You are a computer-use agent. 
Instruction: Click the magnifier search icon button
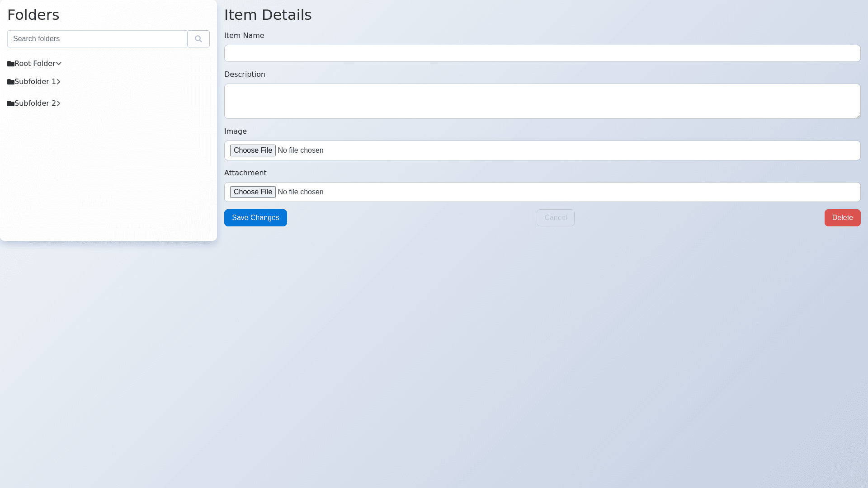pos(198,39)
